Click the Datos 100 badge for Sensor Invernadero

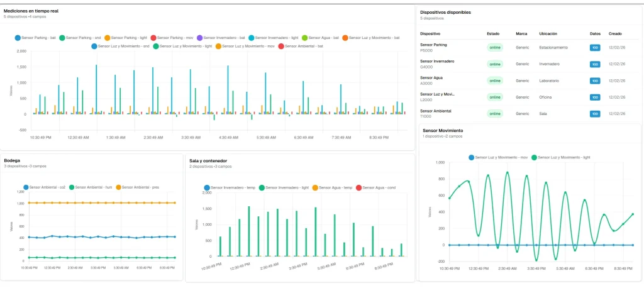[x=594, y=64]
